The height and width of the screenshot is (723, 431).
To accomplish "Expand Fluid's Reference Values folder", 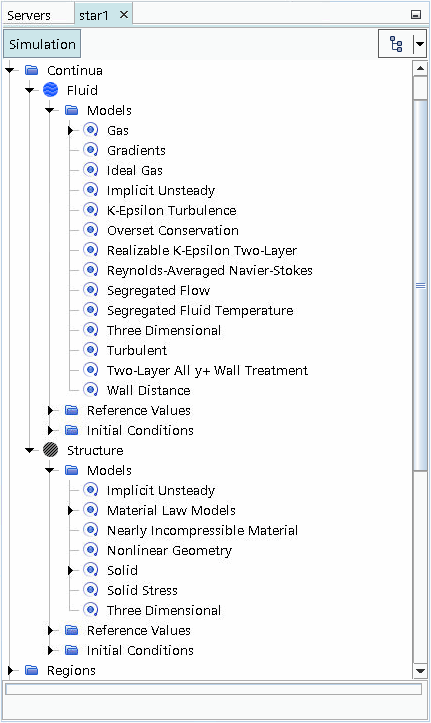I will pos(51,410).
